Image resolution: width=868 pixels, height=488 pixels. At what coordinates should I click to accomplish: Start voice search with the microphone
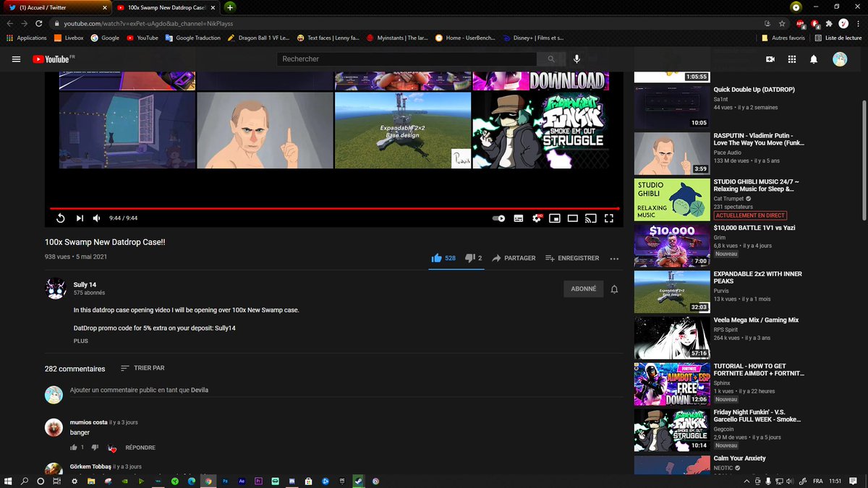pyautogui.click(x=577, y=59)
